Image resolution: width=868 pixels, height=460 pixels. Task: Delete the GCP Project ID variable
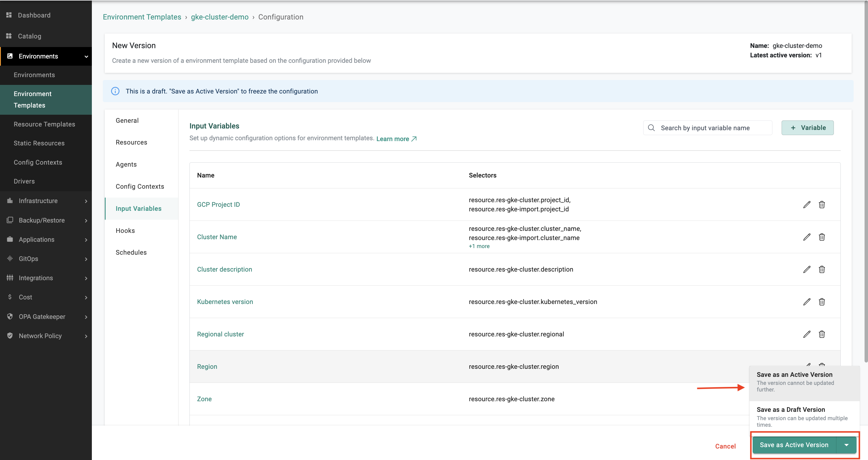822,204
